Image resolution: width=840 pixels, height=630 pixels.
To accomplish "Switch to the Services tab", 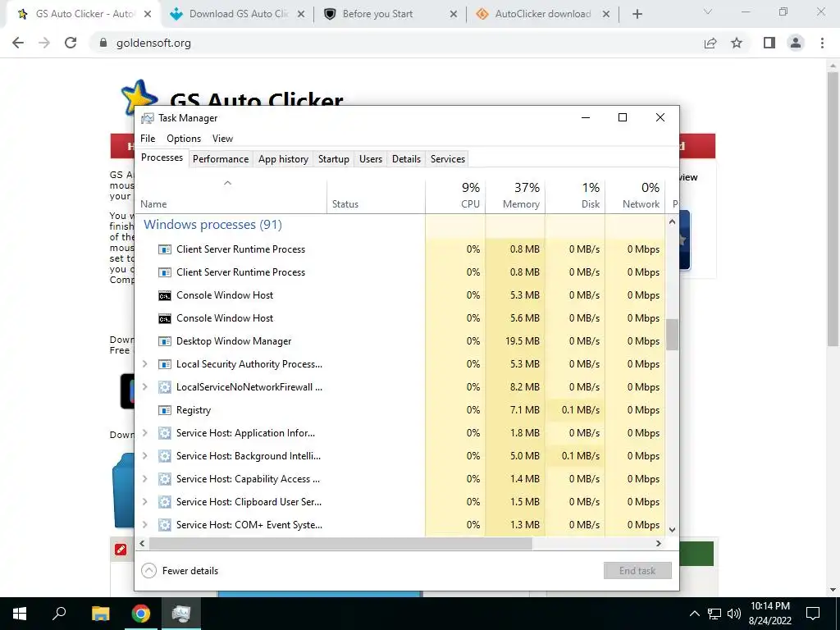I will click(x=448, y=159).
